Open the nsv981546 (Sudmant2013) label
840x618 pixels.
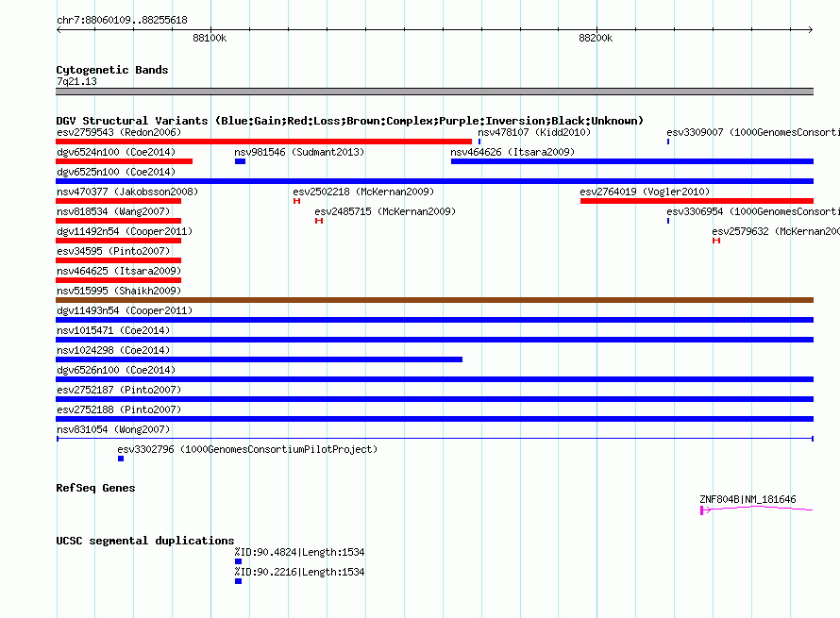(x=299, y=152)
